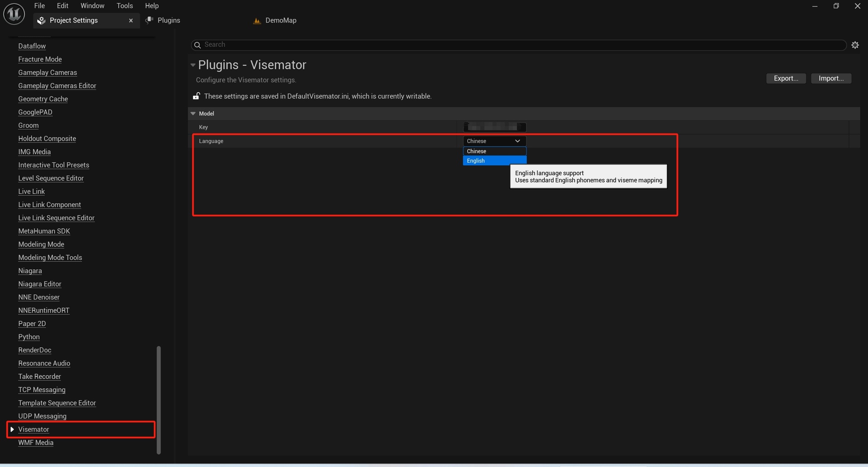Open the File menu
The width and height of the screenshot is (868, 467).
39,6
